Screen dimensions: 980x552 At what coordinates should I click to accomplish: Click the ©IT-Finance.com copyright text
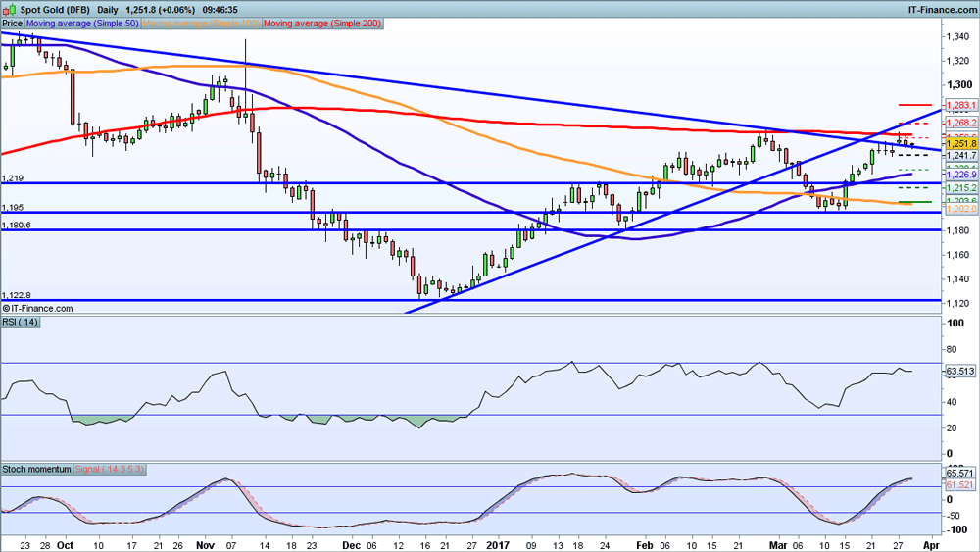click(x=37, y=308)
